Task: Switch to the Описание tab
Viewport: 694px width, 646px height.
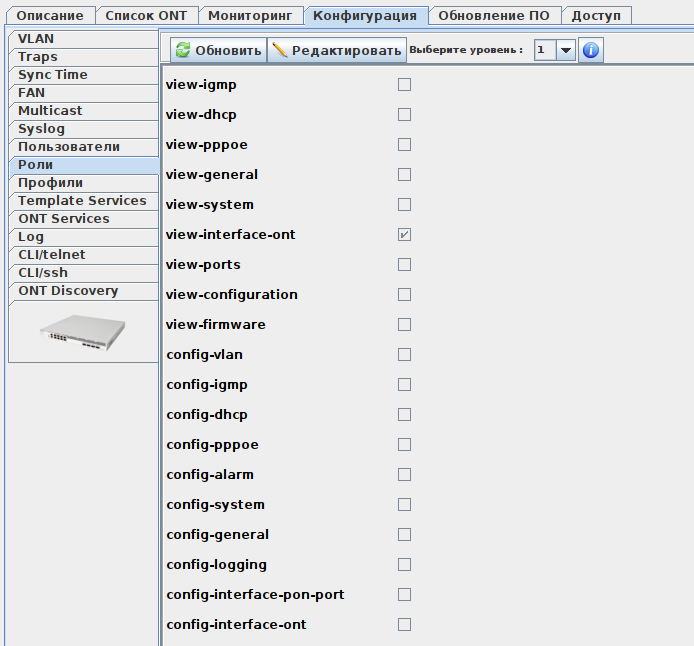Action: [x=50, y=15]
